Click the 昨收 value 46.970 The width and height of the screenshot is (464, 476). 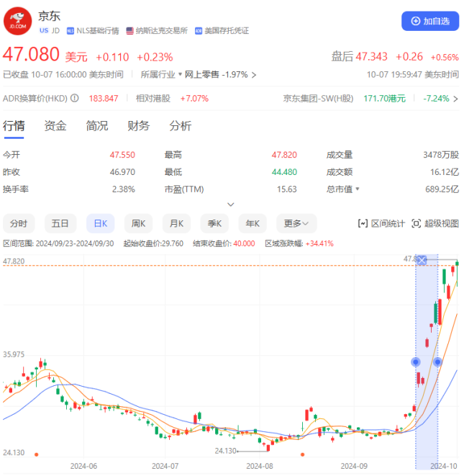coord(122,172)
